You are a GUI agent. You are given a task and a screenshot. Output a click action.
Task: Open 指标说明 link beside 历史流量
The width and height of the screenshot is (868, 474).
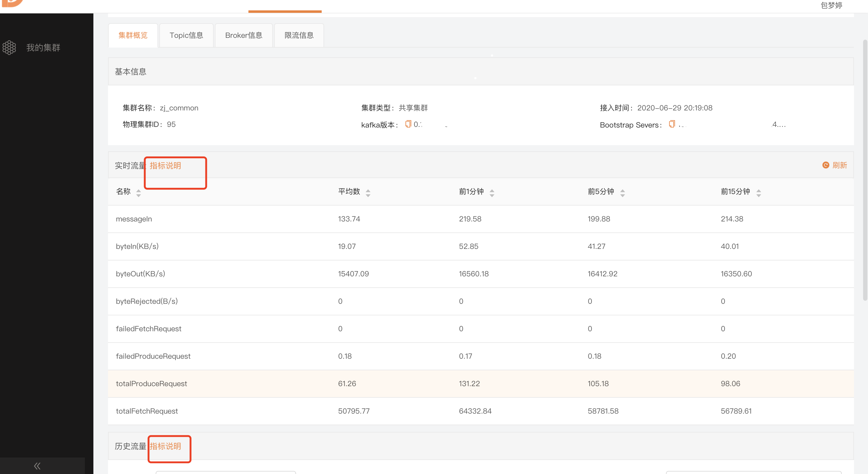(x=165, y=446)
